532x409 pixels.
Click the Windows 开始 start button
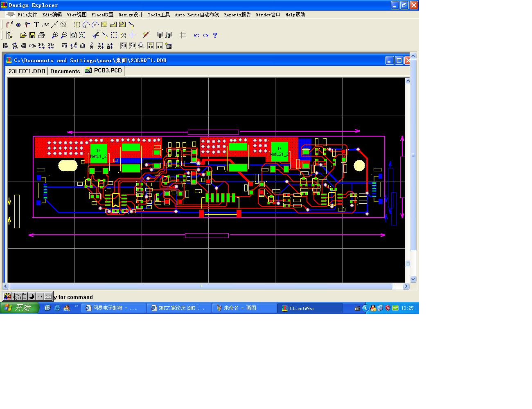point(20,308)
